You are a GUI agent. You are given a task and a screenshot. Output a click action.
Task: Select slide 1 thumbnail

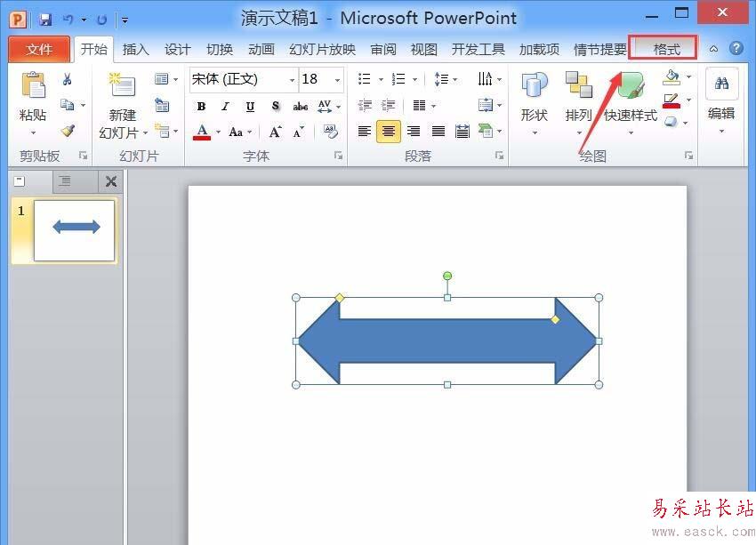tap(74, 231)
